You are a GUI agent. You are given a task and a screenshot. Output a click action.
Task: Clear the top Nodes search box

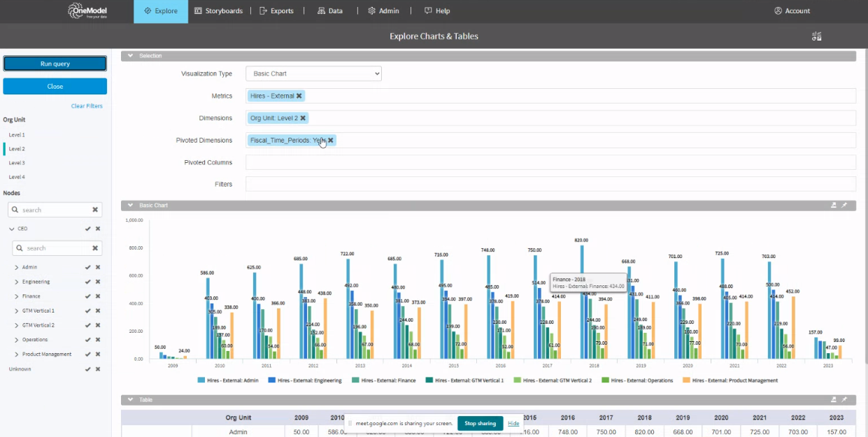pyautogui.click(x=95, y=210)
